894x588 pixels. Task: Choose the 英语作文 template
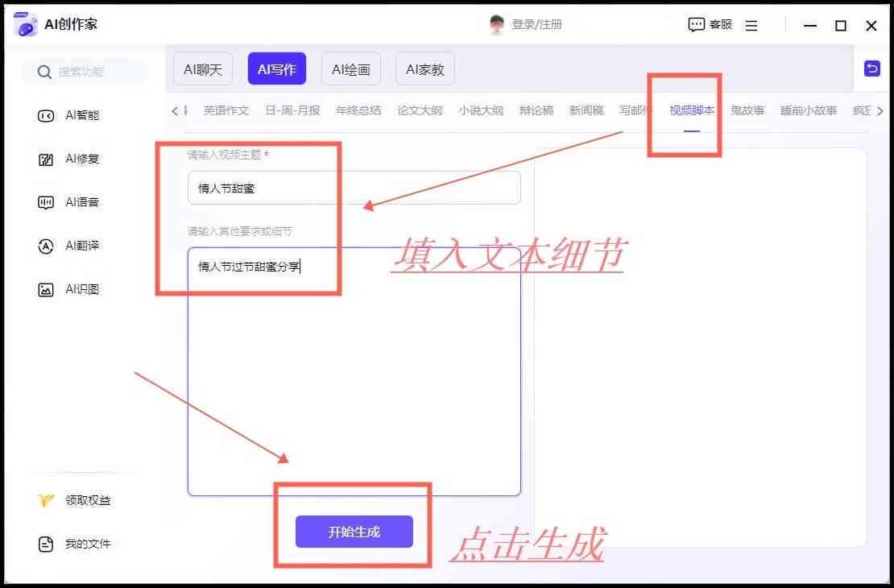click(x=226, y=110)
